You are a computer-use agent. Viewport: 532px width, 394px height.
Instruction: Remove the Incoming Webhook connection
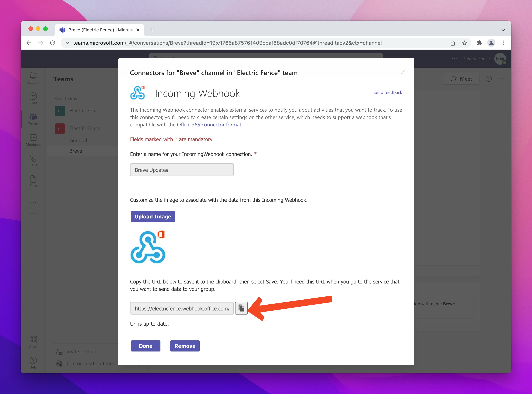coord(185,346)
